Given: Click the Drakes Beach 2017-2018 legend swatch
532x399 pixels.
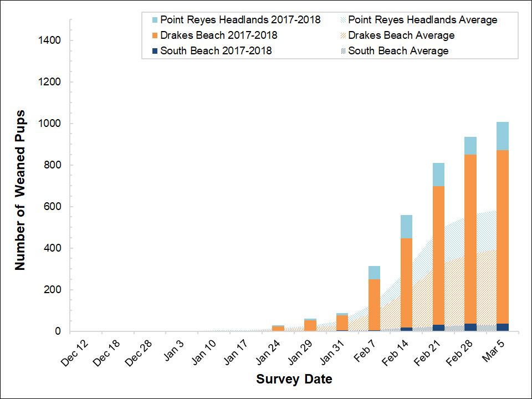Looking at the screenshot, I should [x=154, y=35].
